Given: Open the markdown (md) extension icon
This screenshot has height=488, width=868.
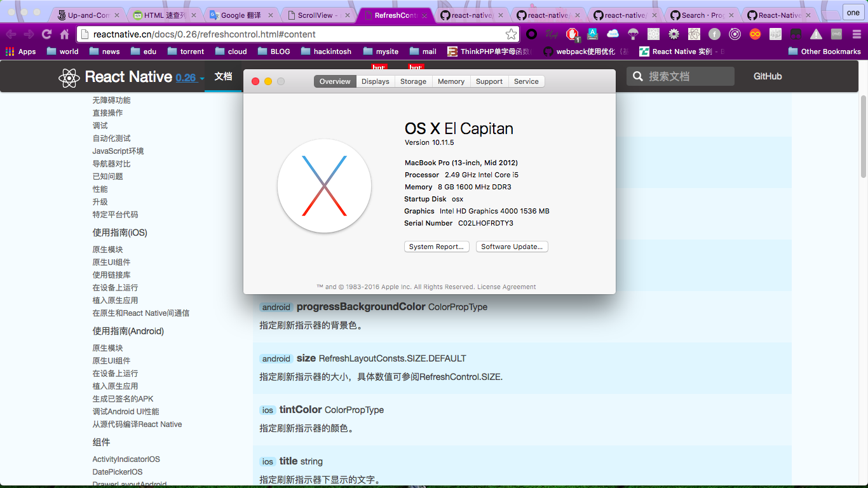Looking at the screenshot, I should pyautogui.click(x=836, y=34).
